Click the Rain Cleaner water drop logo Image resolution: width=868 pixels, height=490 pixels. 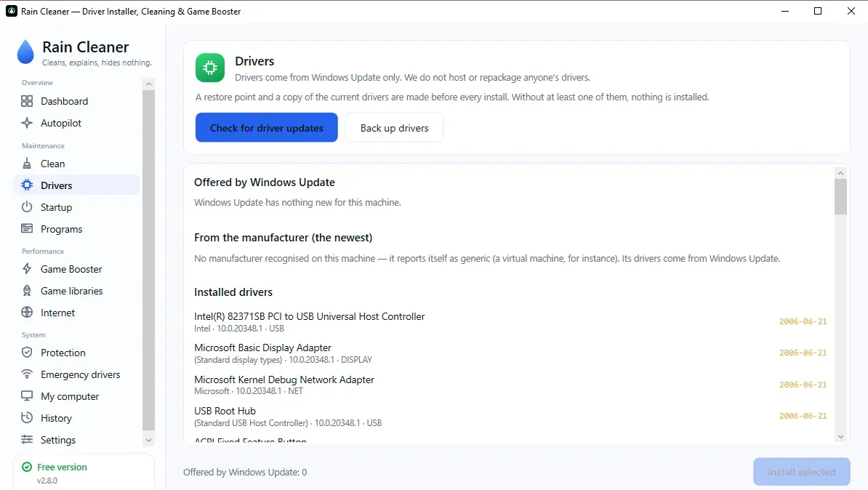point(25,52)
